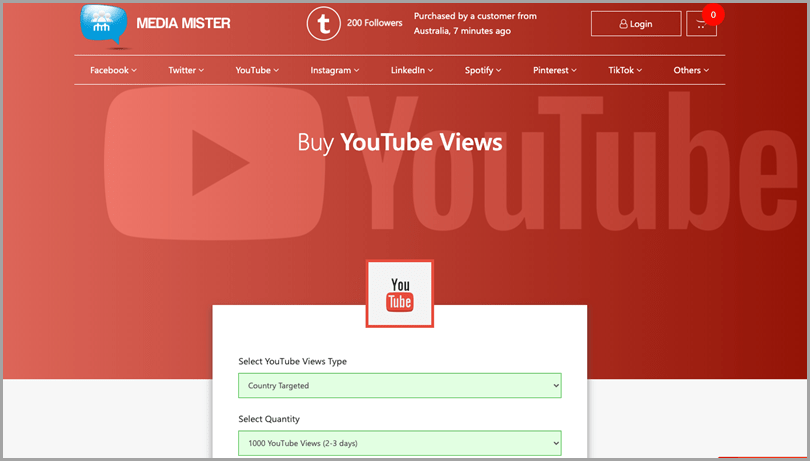Image resolution: width=810 pixels, height=461 pixels.
Task: Open the Country Targeted views type dropdown
Action: [400, 386]
